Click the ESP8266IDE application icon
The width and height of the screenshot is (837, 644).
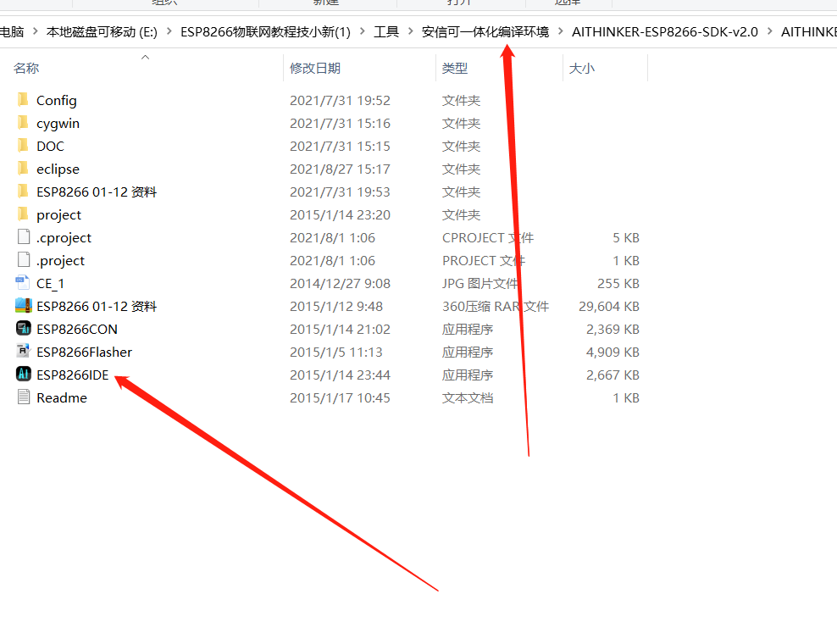[x=24, y=375]
